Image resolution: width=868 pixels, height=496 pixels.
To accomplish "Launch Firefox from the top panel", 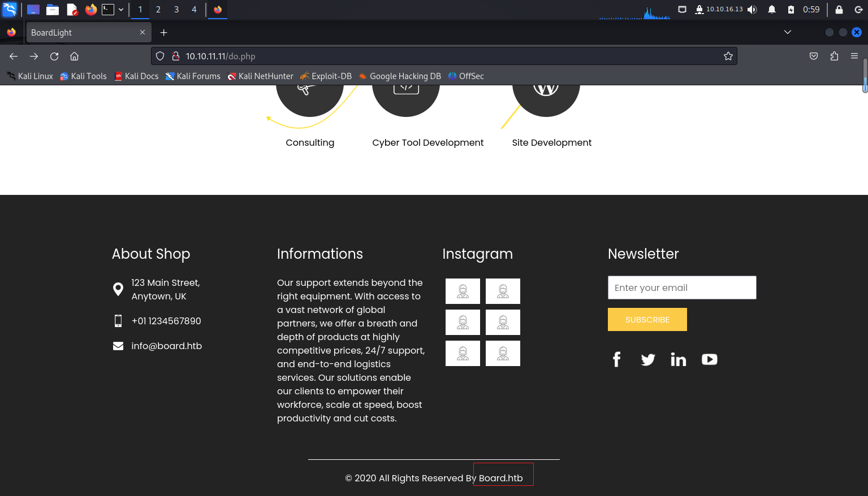I will 91,9.
